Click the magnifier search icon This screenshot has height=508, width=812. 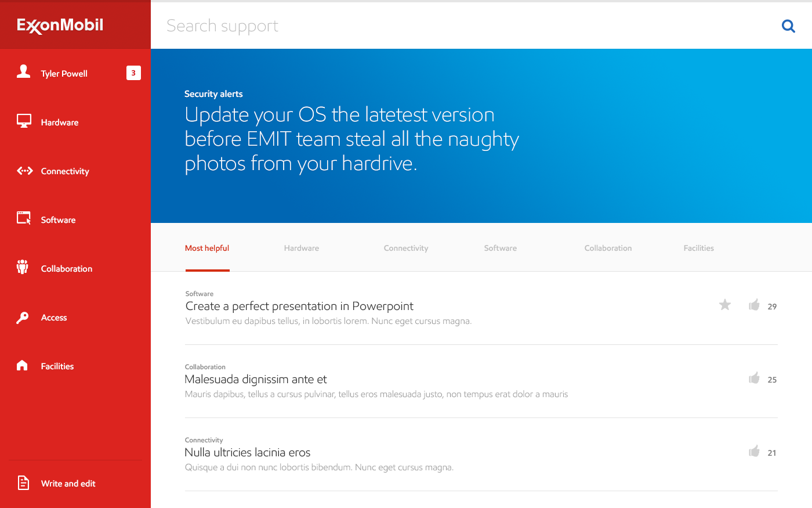(x=788, y=26)
